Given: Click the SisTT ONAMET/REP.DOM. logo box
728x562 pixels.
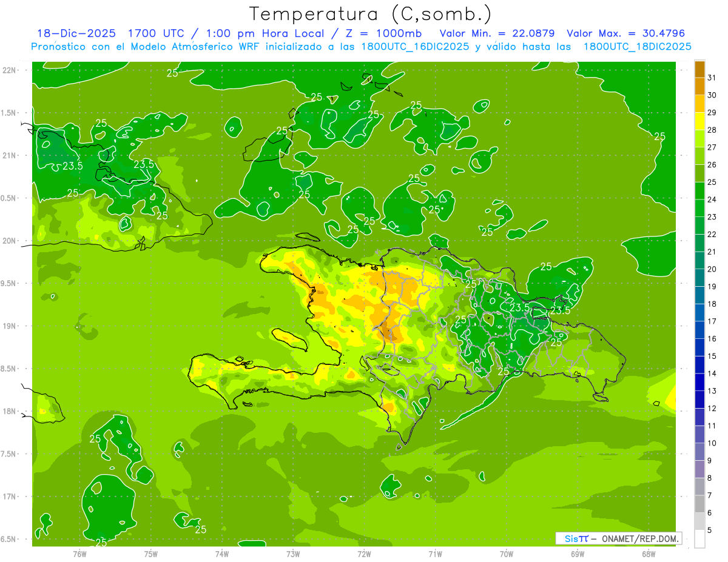Looking at the screenshot, I should point(619,538).
